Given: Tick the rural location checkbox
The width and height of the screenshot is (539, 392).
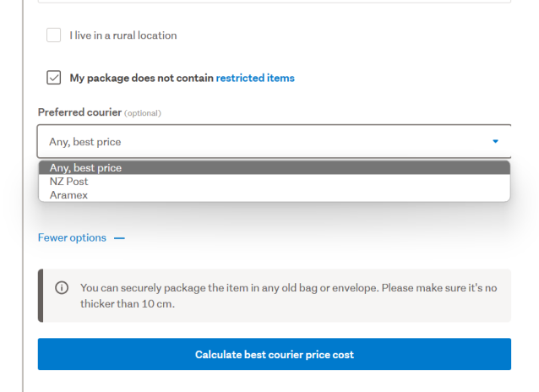Looking at the screenshot, I should click(54, 35).
